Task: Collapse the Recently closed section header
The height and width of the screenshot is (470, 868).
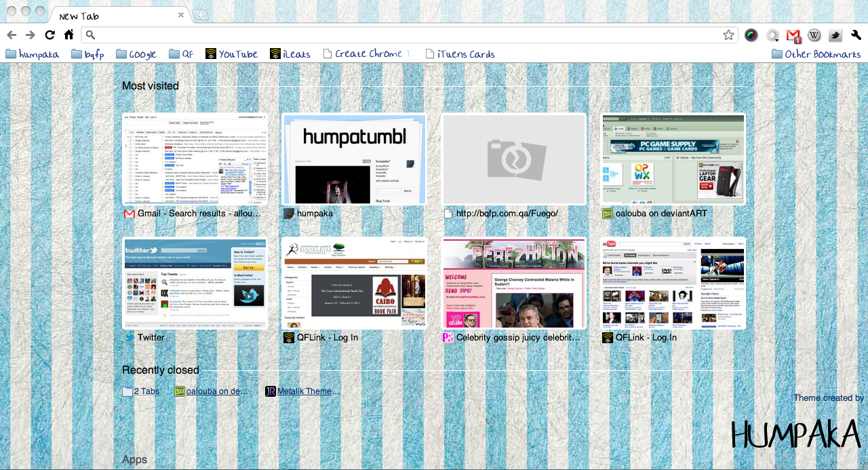Action: [161, 370]
